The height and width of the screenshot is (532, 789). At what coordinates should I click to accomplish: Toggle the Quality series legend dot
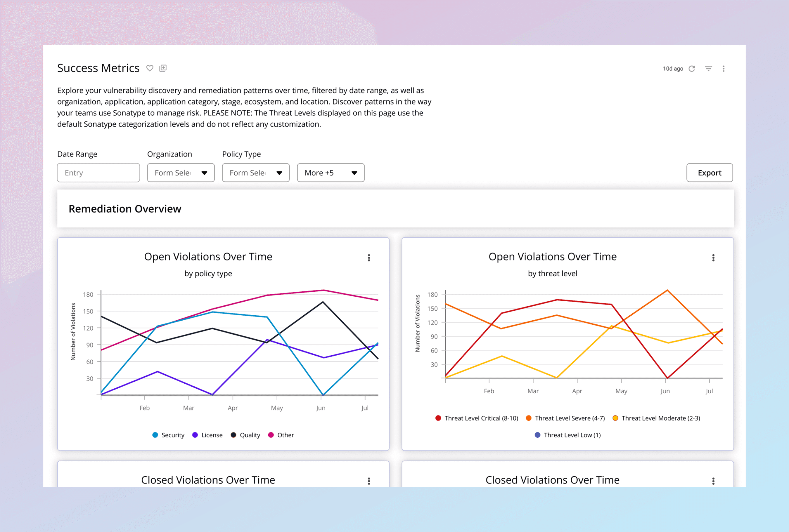233,435
